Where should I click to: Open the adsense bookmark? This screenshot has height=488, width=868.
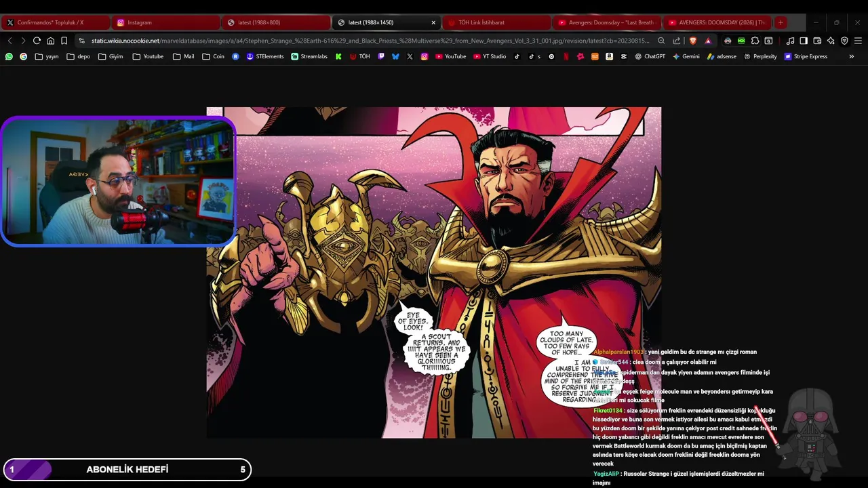point(722,56)
